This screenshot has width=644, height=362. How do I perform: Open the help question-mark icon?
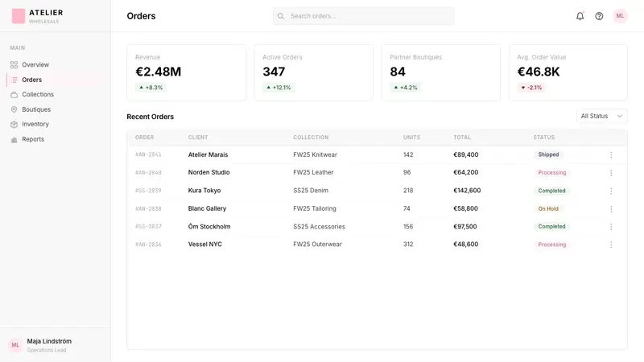599,16
